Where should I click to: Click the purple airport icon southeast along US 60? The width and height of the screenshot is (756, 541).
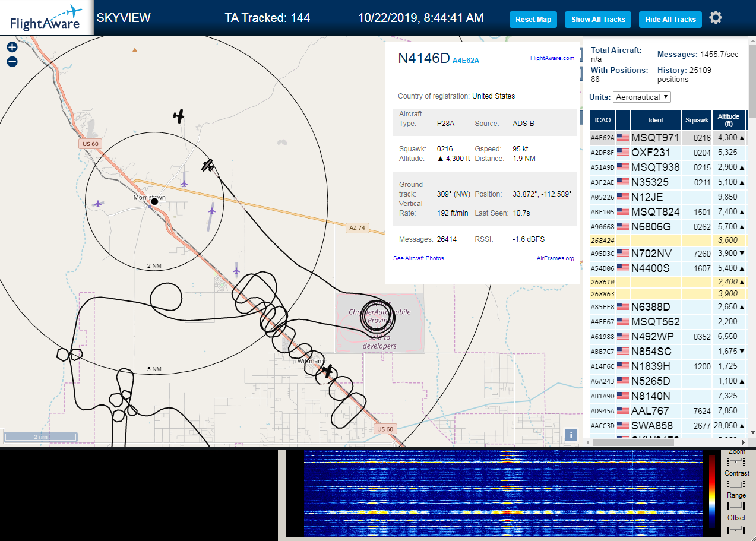[236, 271]
